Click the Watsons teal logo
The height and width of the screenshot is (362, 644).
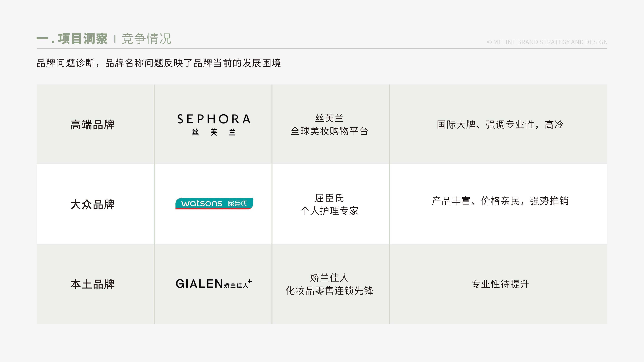point(214,204)
